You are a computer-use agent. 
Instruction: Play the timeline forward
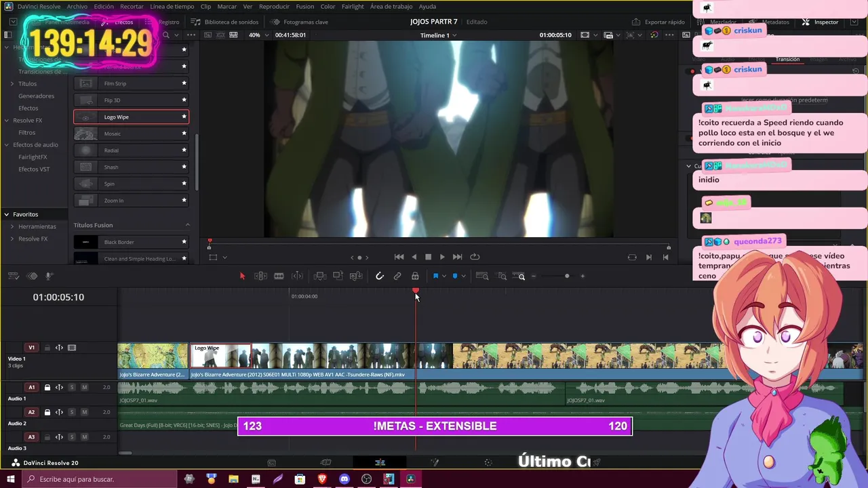pyautogui.click(x=442, y=257)
